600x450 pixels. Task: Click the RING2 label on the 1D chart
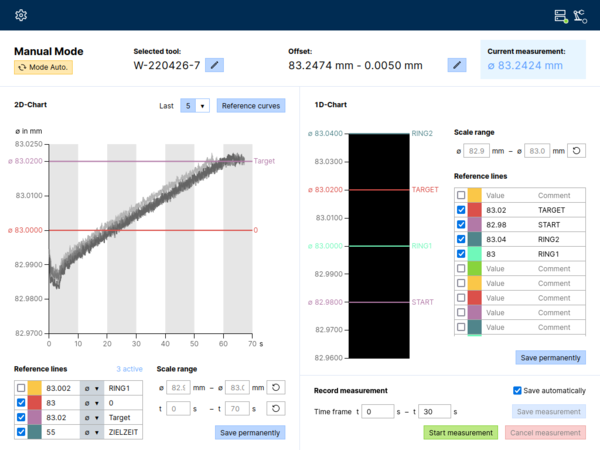[422, 133]
